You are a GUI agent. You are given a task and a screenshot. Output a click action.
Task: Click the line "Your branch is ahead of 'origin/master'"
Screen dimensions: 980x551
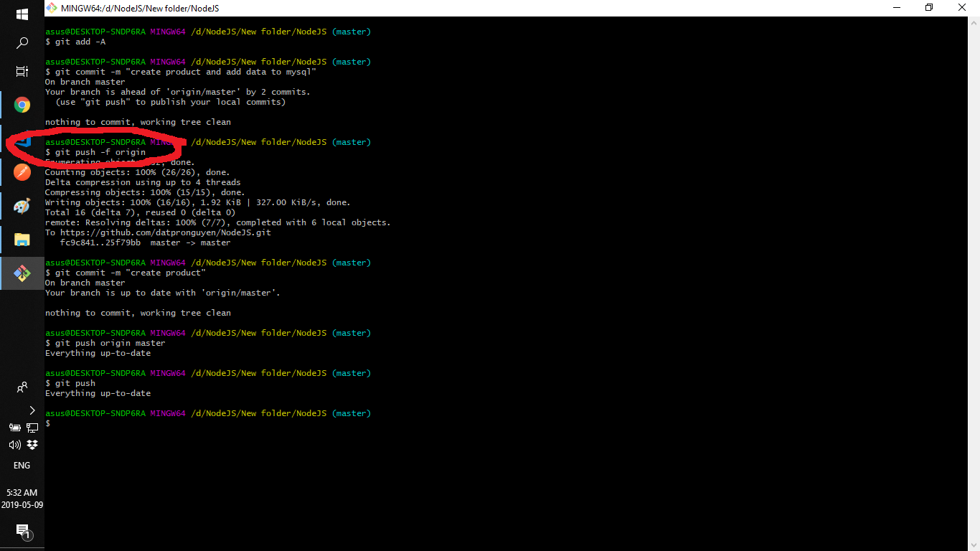pos(178,92)
